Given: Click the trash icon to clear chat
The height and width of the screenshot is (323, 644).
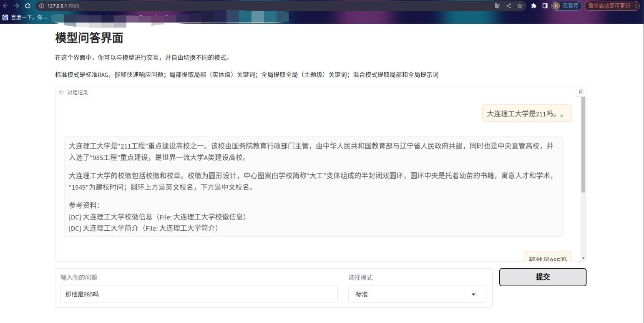Looking at the screenshot, I should pos(581,92).
